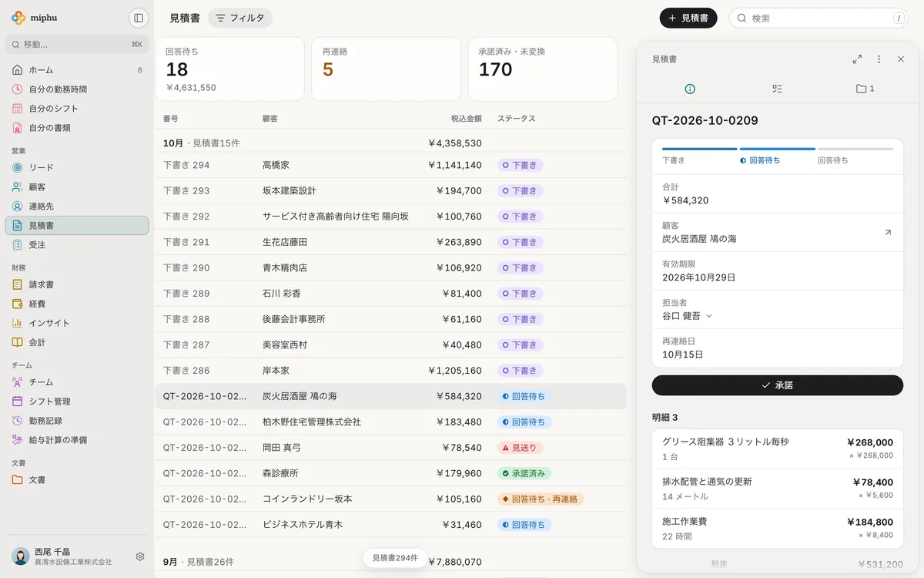The image size is (924, 578).
Task: Select the 見積書 sidebar item
Action: click(x=77, y=225)
